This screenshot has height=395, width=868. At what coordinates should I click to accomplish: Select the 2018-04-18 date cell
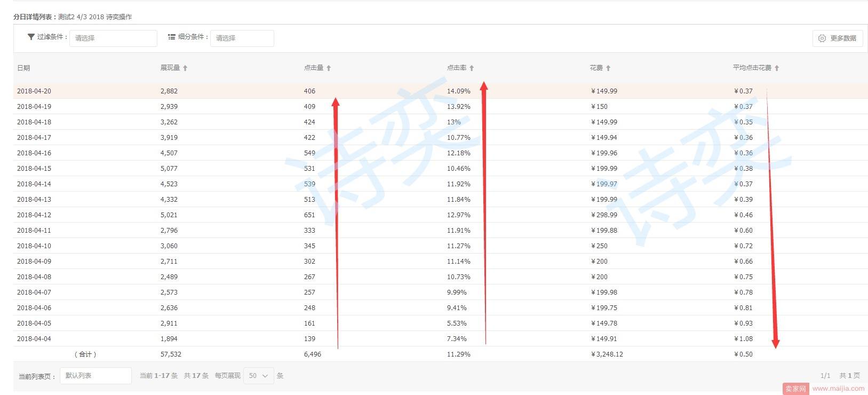click(34, 122)
